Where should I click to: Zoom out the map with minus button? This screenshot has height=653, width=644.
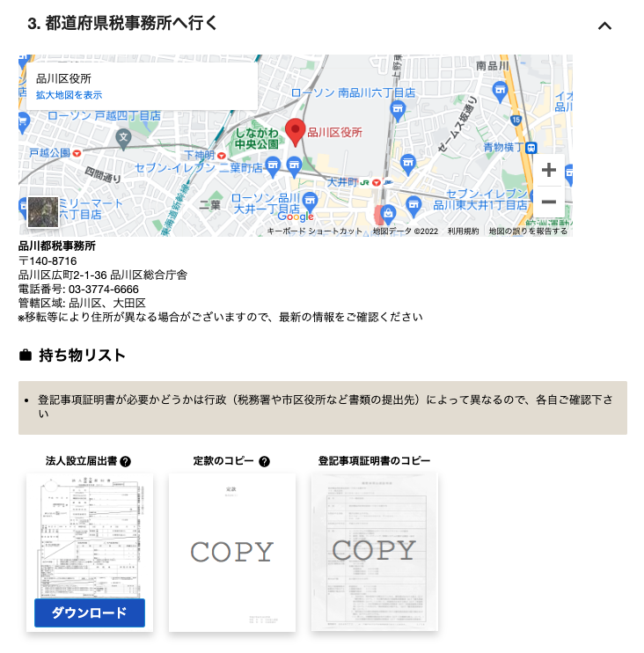coord(549,202)
